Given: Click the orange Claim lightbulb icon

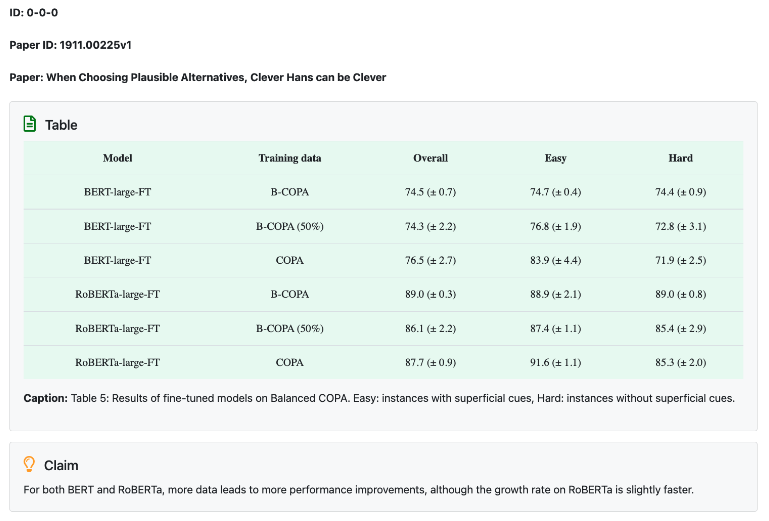Looking at the screenshot, I should 30,465.
